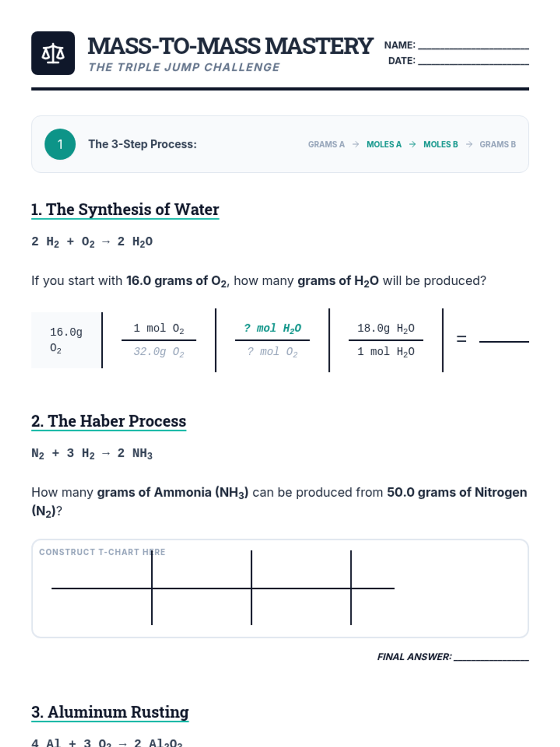Select the GRAMS A step label
The width and height of the screenshot is (560, 747).
pos(326,144)
